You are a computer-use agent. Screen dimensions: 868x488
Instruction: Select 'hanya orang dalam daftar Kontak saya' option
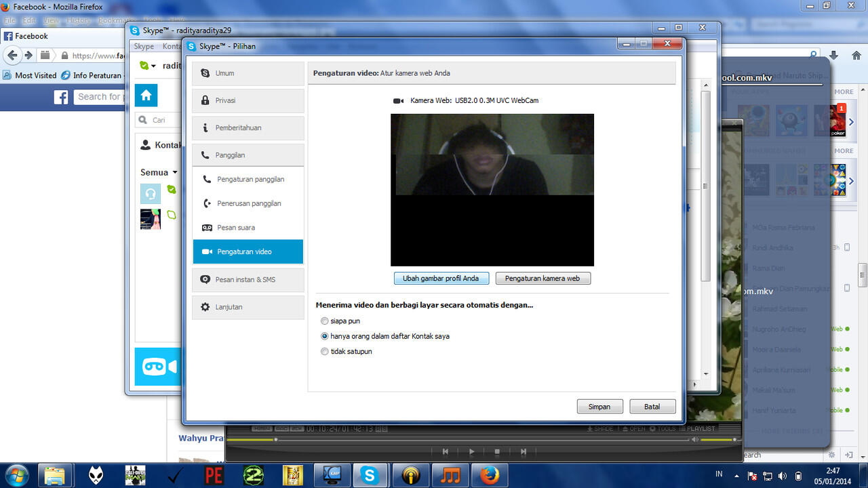click(325, 336)
